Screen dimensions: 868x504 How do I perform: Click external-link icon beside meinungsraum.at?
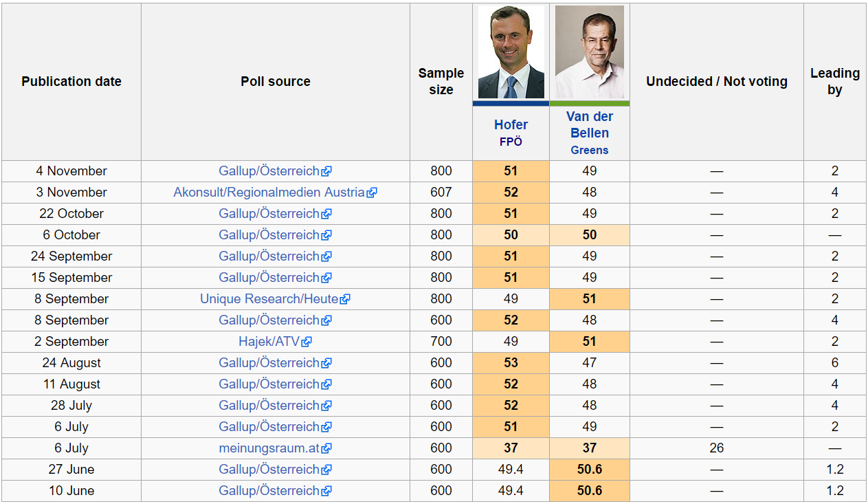point(326,448)
